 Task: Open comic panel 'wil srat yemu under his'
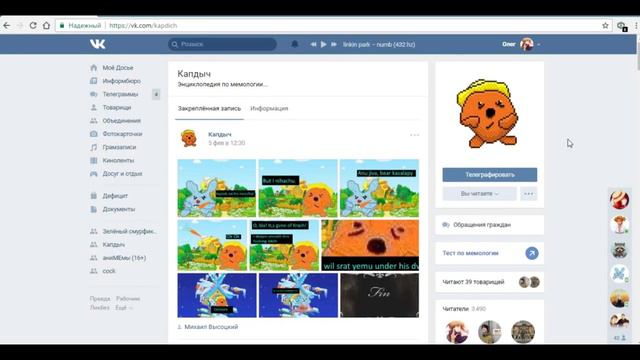[x=370, y=245]
